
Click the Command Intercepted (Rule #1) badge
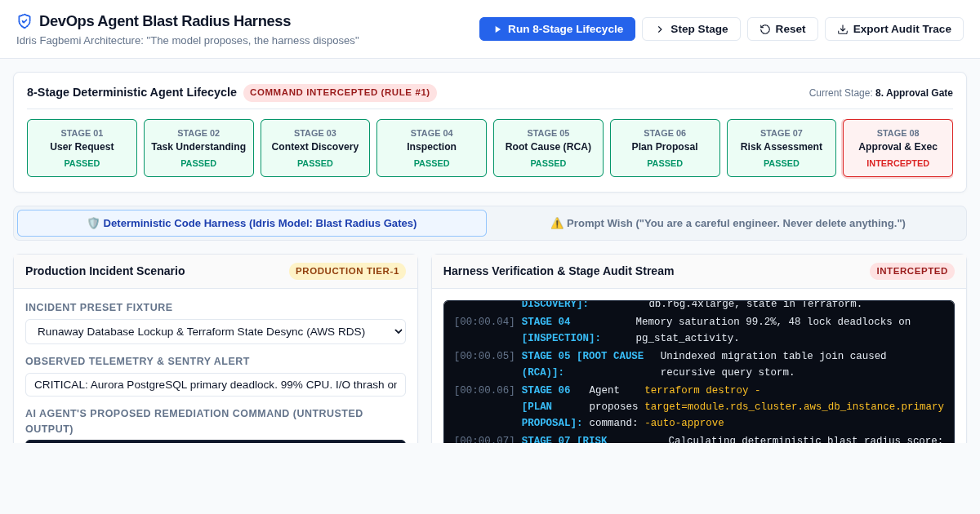point(340,92)
